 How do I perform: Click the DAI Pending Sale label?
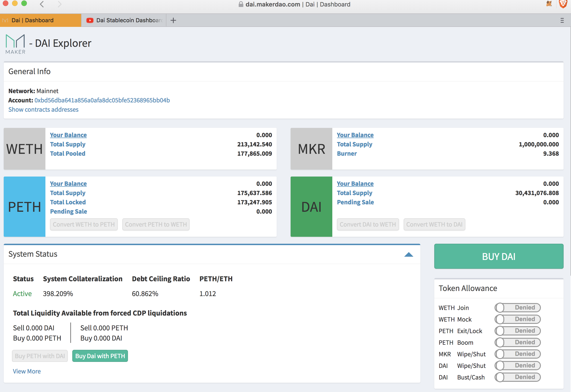click(x=355, y=202)
